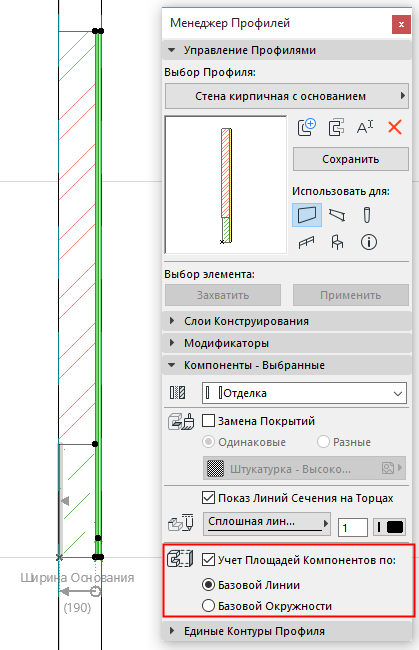Expand the Единые Контуры Профиля section
Image resolution: width=419 pixels, height=650 pixels.
pos(287,631)
